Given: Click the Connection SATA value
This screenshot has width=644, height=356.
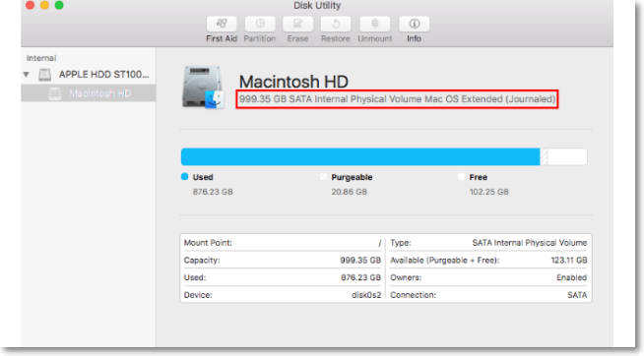Looking at the screenshot, I should coord(577,295).
